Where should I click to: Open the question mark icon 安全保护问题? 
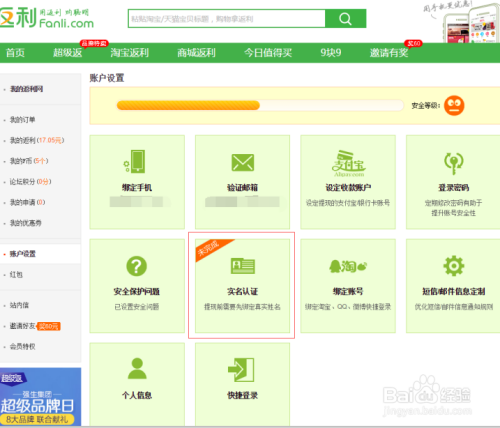click(x=137, y=266)
